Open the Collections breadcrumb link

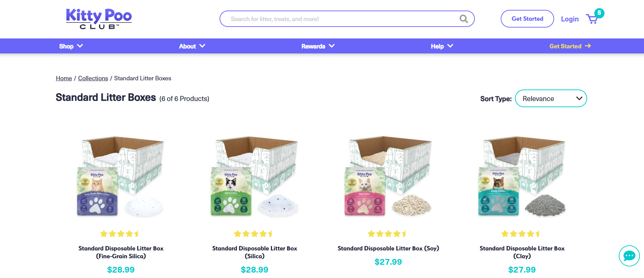coord(93,78)
